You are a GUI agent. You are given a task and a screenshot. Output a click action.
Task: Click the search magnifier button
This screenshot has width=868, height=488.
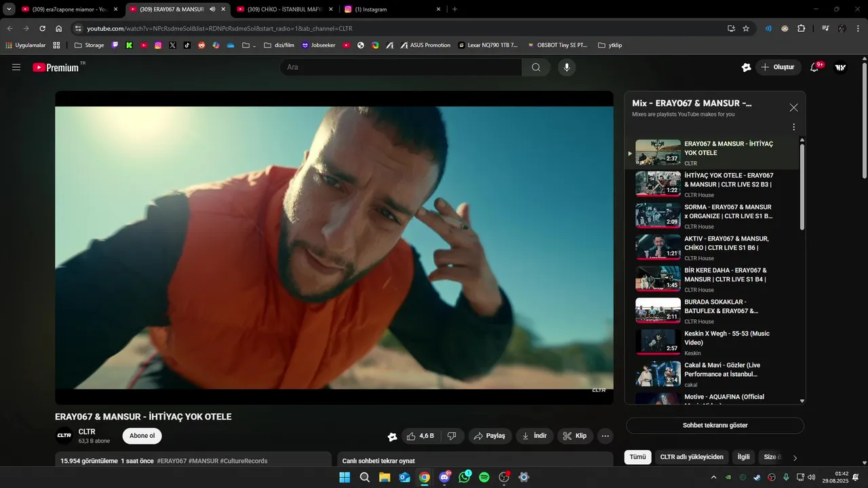(x=536, y=67)
